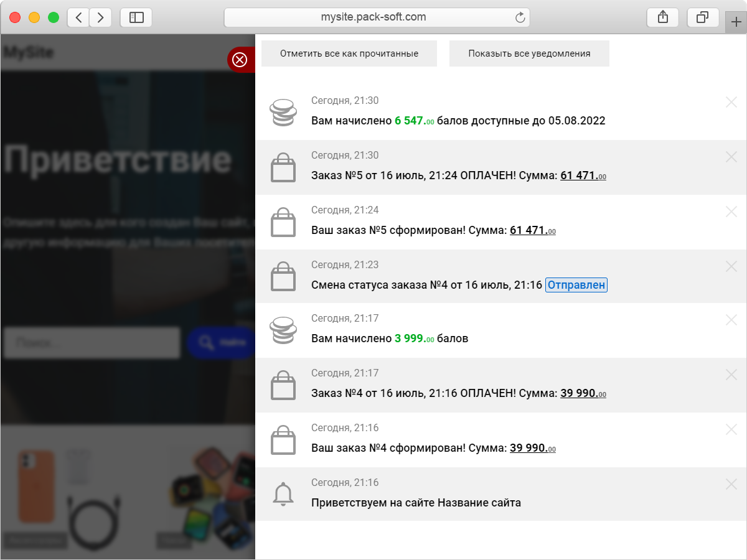Click bag icon of order №4 status change
The image size is (747, 560).
coord(283,277)
